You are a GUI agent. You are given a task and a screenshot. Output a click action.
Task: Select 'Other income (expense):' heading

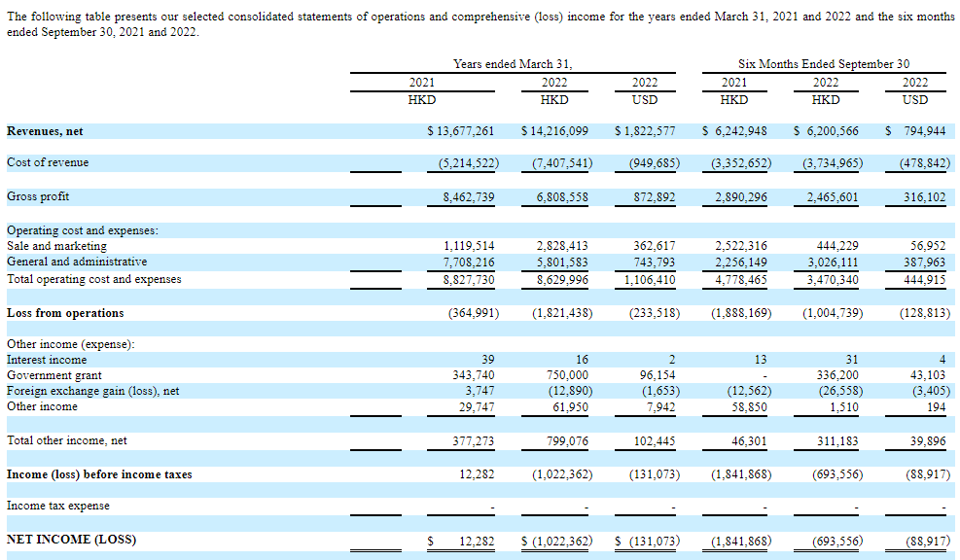(71, 344)
